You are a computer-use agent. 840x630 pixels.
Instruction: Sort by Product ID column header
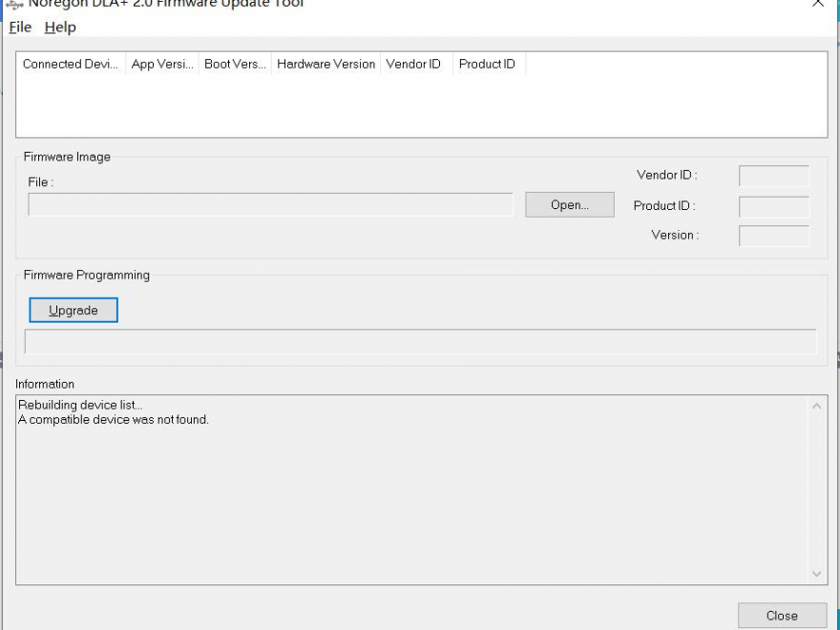click(x=490, y=64)
